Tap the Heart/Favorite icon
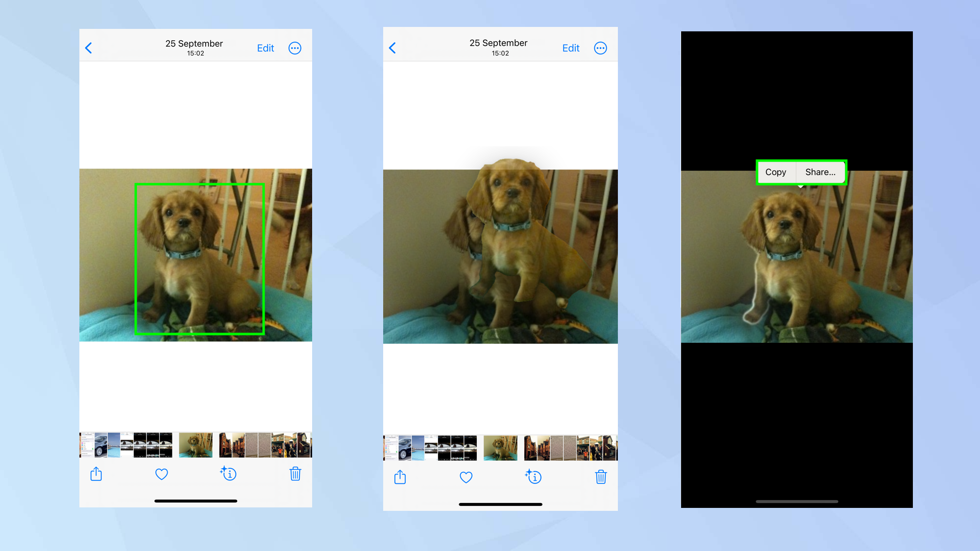The height and width of the screenshot is (551, 980). (x=162, y=474)
